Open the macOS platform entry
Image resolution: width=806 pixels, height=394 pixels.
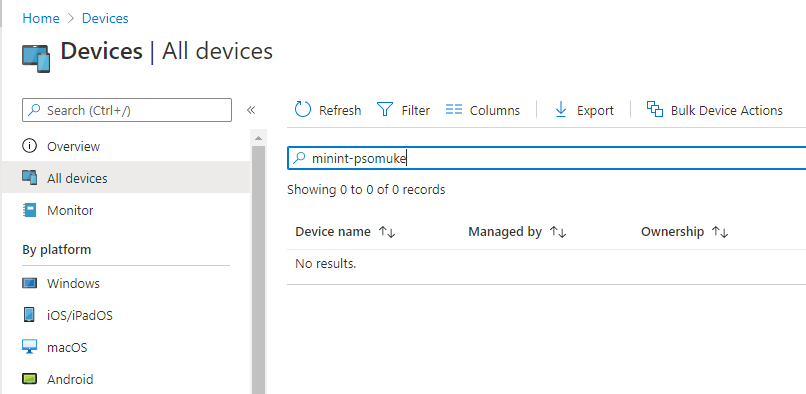click(x=126, y=347)
